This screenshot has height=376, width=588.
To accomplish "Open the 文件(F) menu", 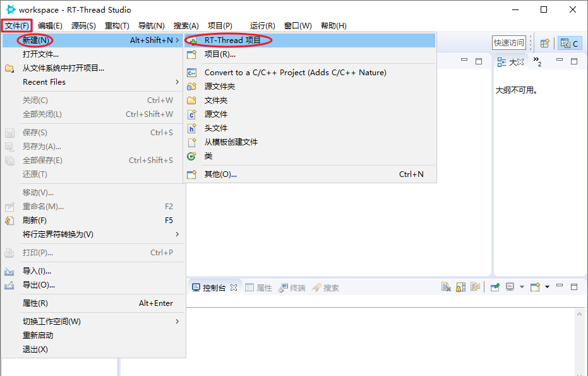I will point(17,25).
